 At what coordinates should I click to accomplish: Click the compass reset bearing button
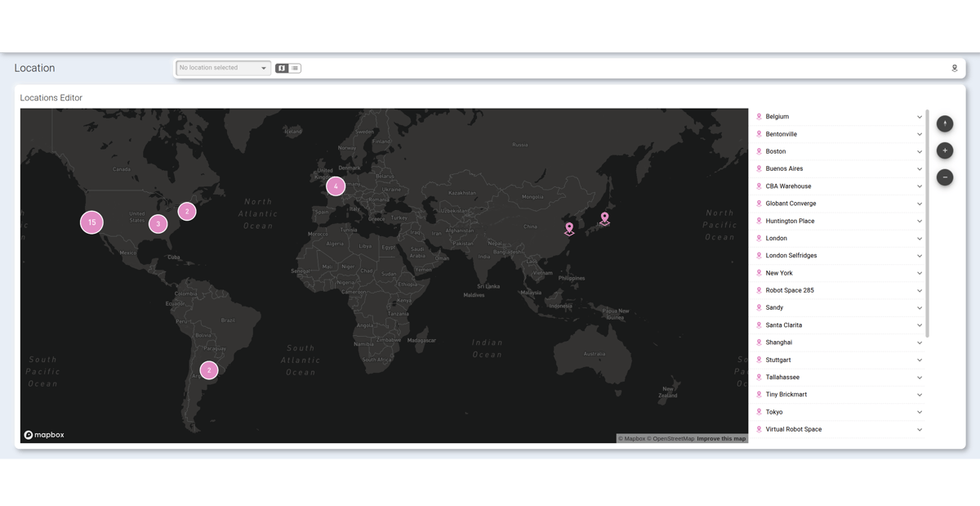point(945,123)
